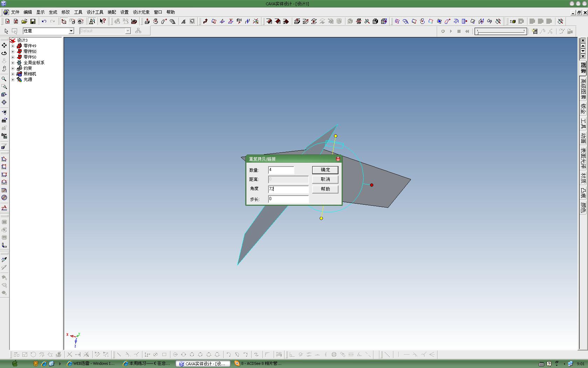
Task: Click the red handle on the triball circle
Action: pos(372,185)
